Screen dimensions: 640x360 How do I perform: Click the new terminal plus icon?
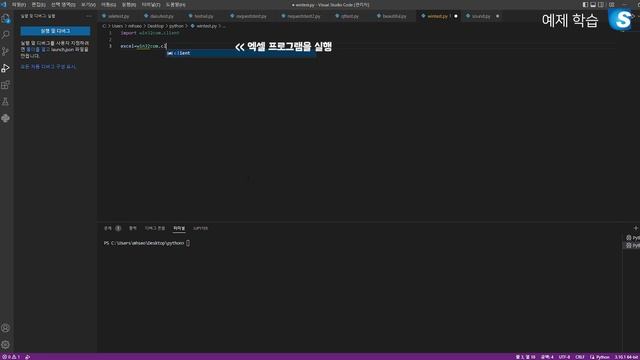coord(636,228)
